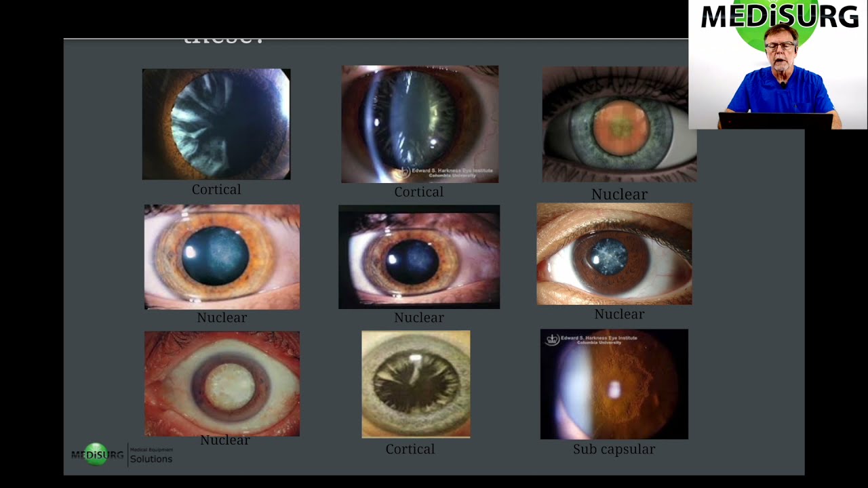Select the eye image with orange-red pupil
This screenshot has width=868, height=488.
619,124
